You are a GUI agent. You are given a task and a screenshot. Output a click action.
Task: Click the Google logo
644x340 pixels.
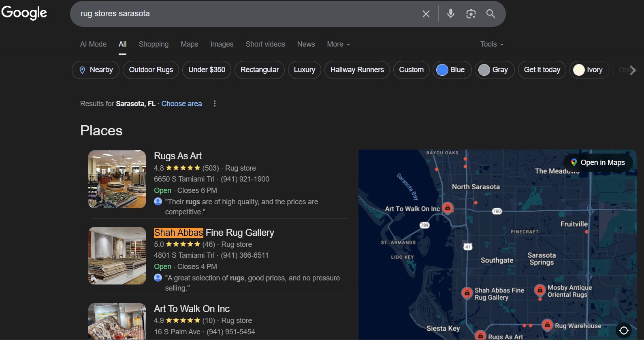24,13
